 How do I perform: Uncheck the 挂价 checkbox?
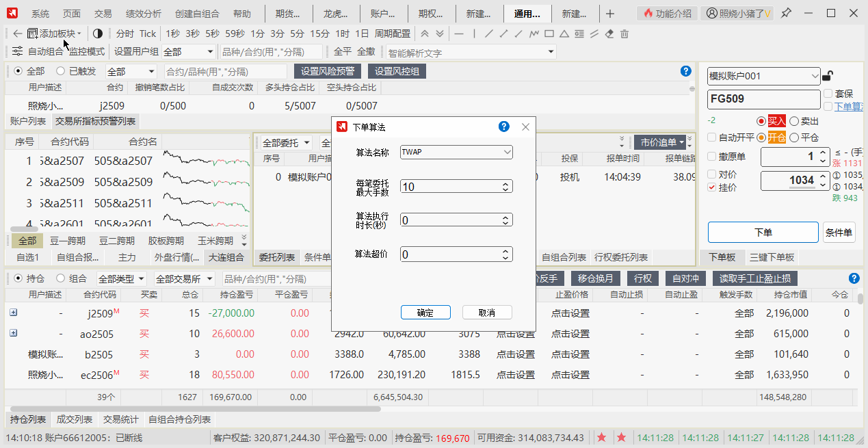pyautogui.click(x=712, y=187)
